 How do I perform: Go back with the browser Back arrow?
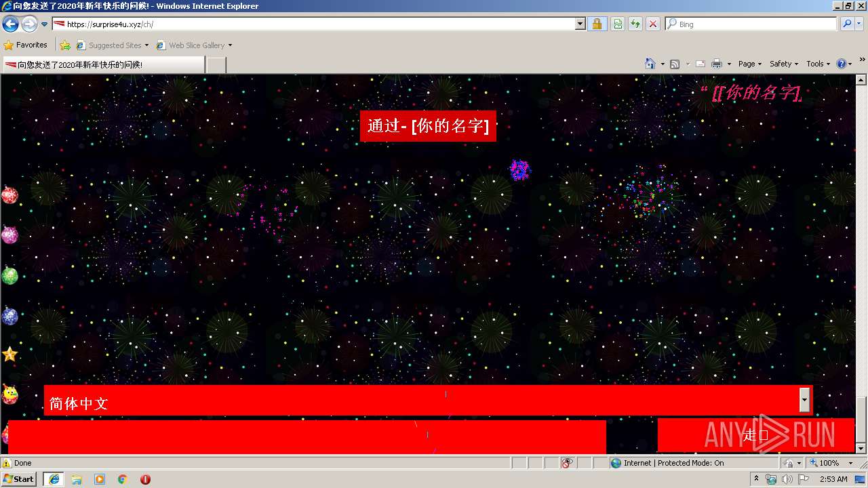point(10,24)
